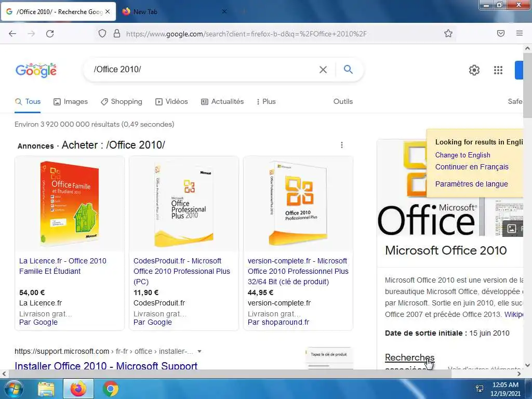Click the Firefox taskbar icon
Screen dimensions: 532x399
click(78, 389)
